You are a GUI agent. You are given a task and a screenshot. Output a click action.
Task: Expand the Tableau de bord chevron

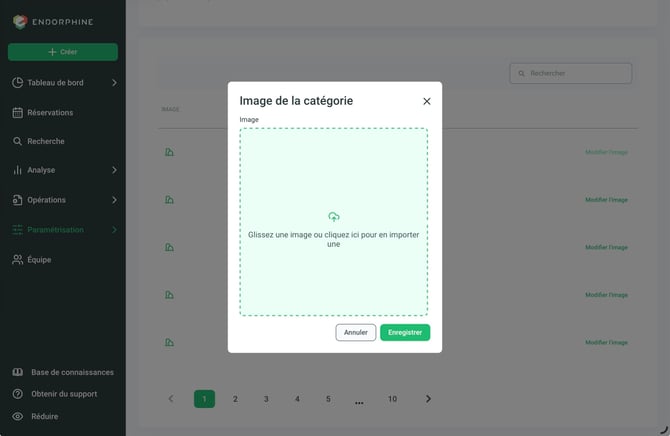[x=114, y=82]
